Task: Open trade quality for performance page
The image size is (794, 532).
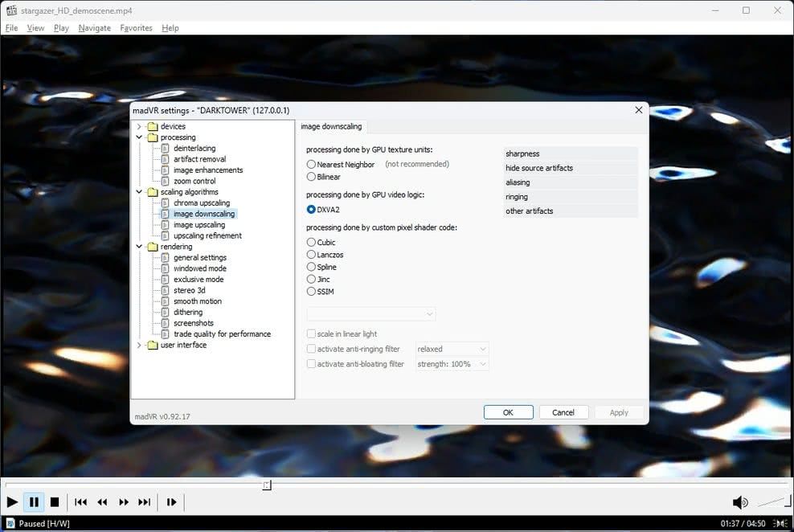Action: 223,334
